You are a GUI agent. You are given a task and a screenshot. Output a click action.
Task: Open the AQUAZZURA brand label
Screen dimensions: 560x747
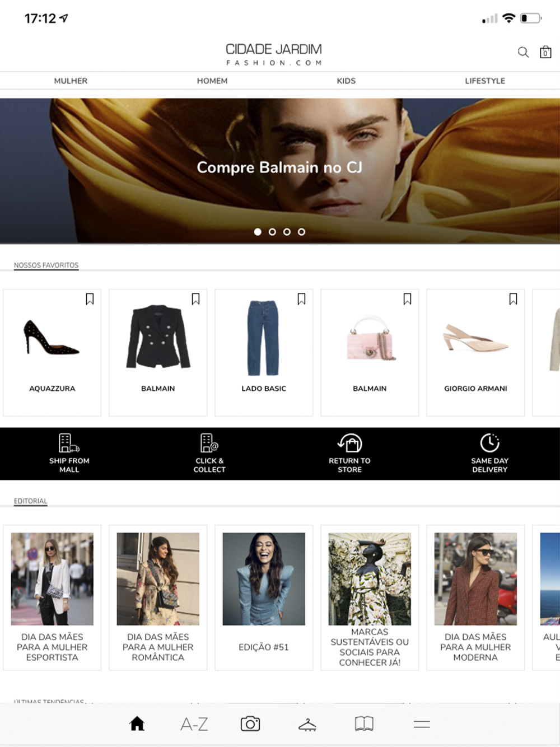tap(52, 388)
